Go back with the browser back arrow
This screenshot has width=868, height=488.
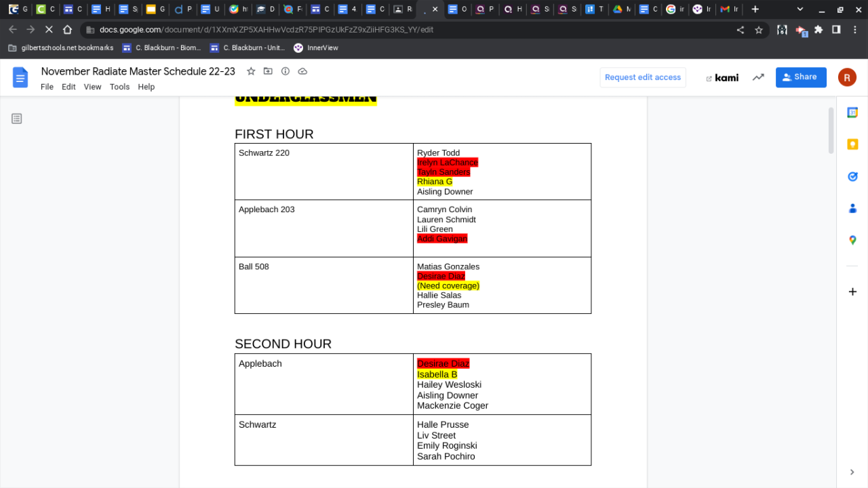click(x=12, y=30)
